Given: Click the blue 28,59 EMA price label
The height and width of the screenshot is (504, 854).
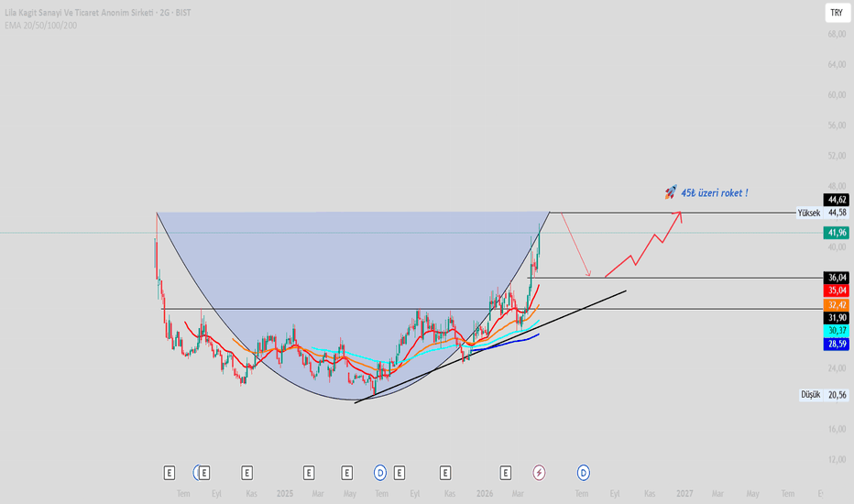Looking at the screenshot, I should point(837,344).
